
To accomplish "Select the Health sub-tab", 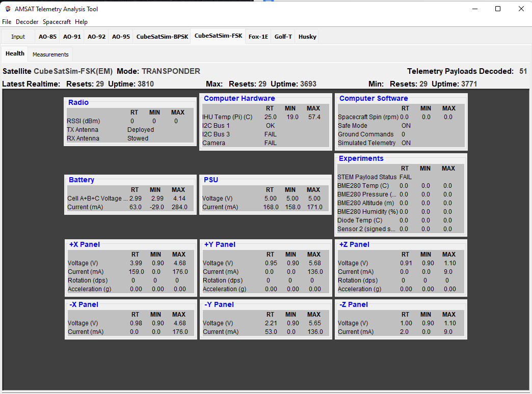I will coord(15,53).
